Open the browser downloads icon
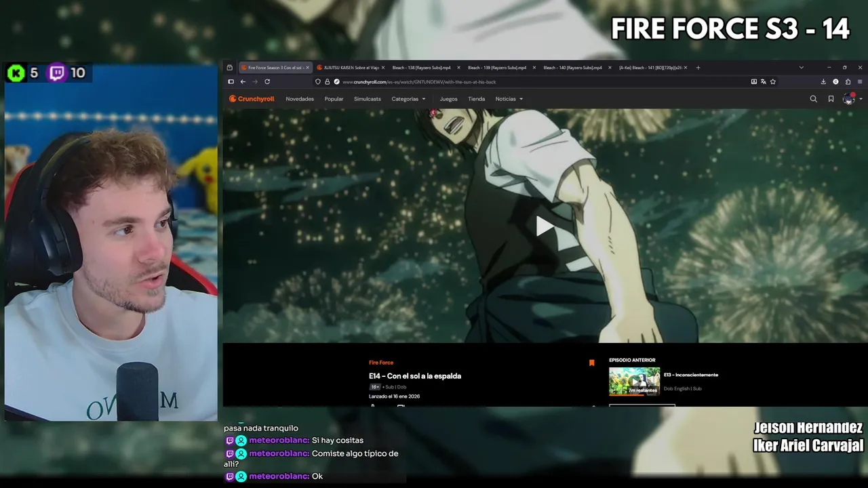The image size is (868, 488). [823, 81]
